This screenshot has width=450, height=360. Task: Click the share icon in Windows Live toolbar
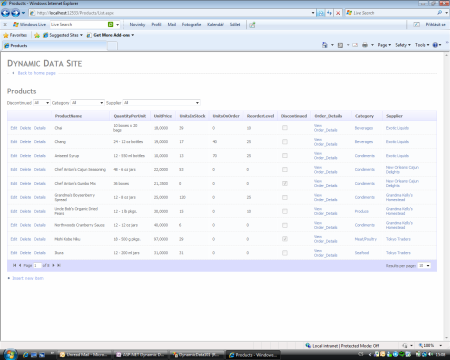tap(252, 25)
